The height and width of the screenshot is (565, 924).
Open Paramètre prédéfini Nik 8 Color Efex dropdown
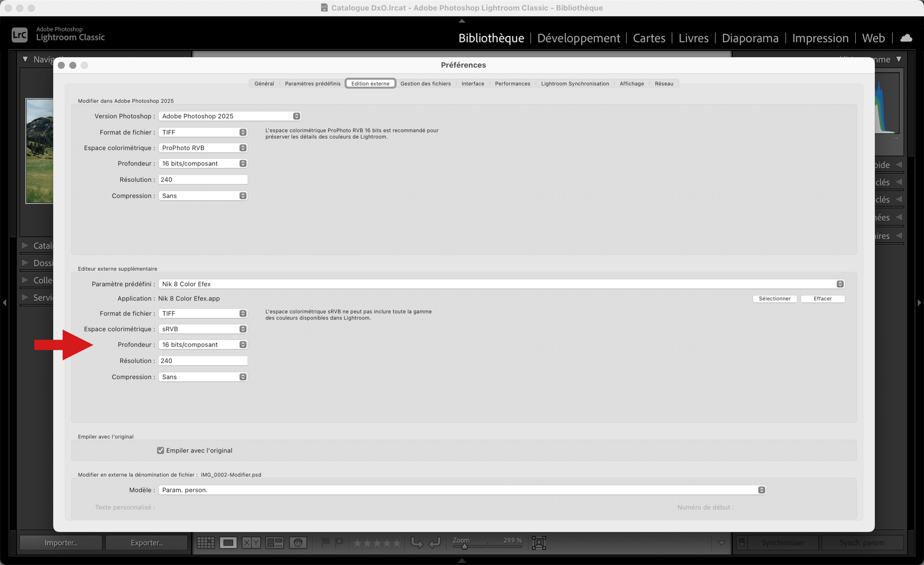pyautogui.click(x=502, y=284)
